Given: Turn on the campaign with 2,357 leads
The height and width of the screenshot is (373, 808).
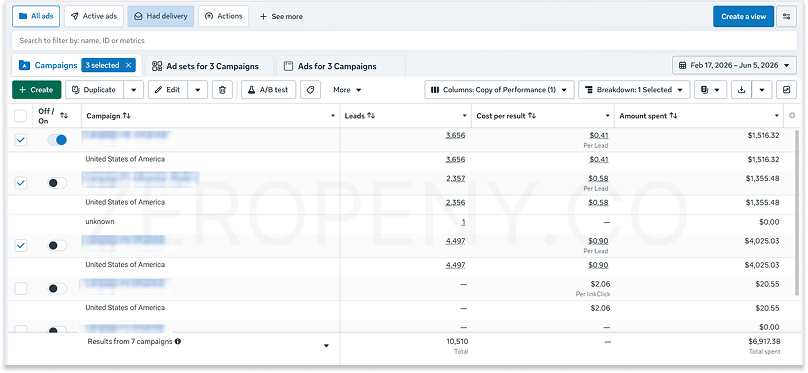Looking at the screenshot, I should pos(57,182).
